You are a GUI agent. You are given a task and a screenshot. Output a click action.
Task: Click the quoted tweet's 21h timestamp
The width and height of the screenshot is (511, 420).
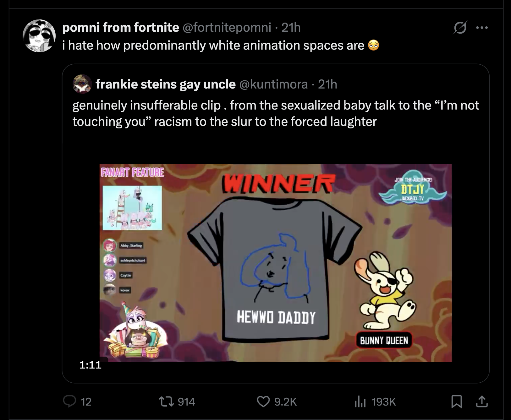tap(327, 84)
